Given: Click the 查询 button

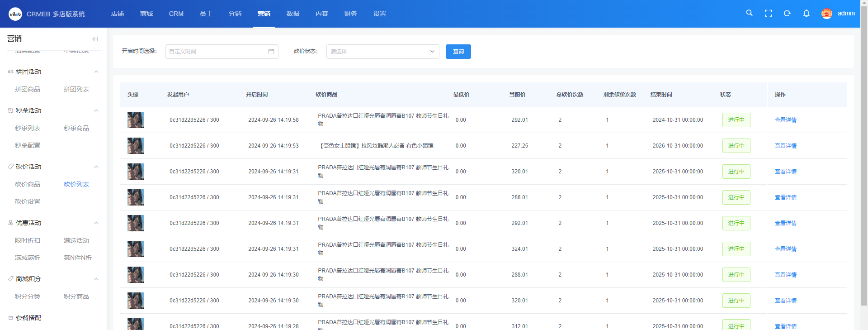Looking at the screenshot, I should tap(458, 52).
